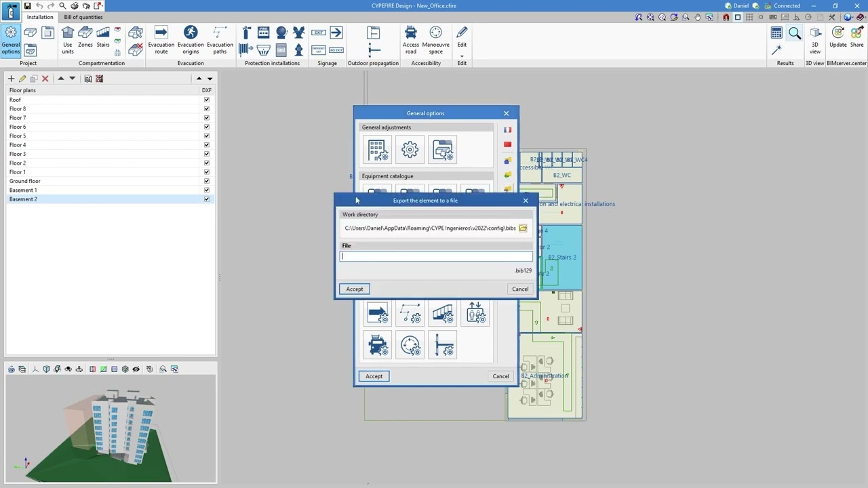
Task: Switch to the Bill of quantities tab
Action: pos(83,17)
